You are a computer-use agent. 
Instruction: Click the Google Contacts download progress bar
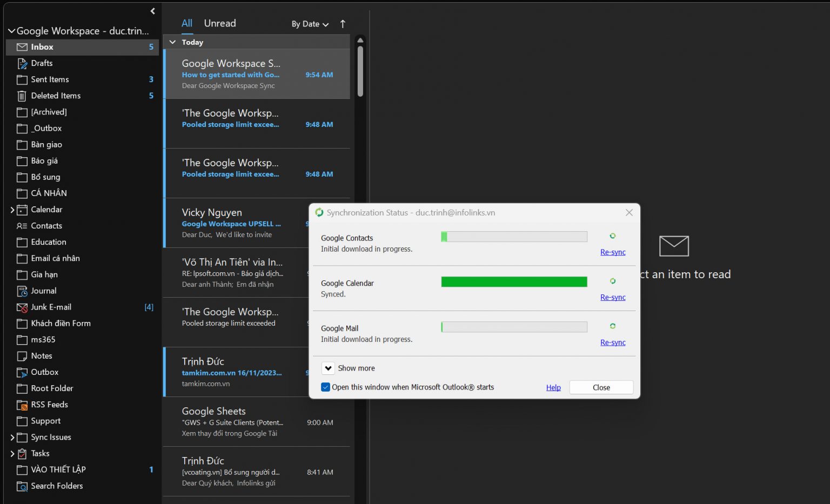tap(514, 237)
